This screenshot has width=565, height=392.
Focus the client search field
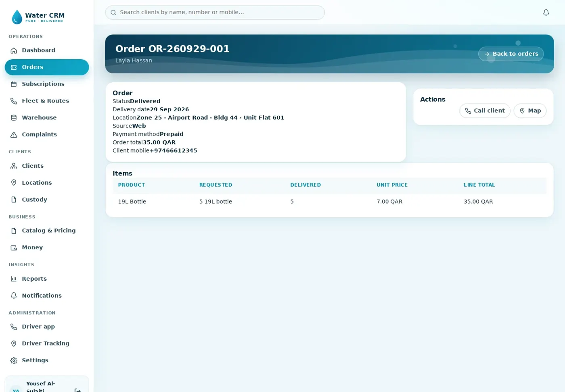pos(215,13)
